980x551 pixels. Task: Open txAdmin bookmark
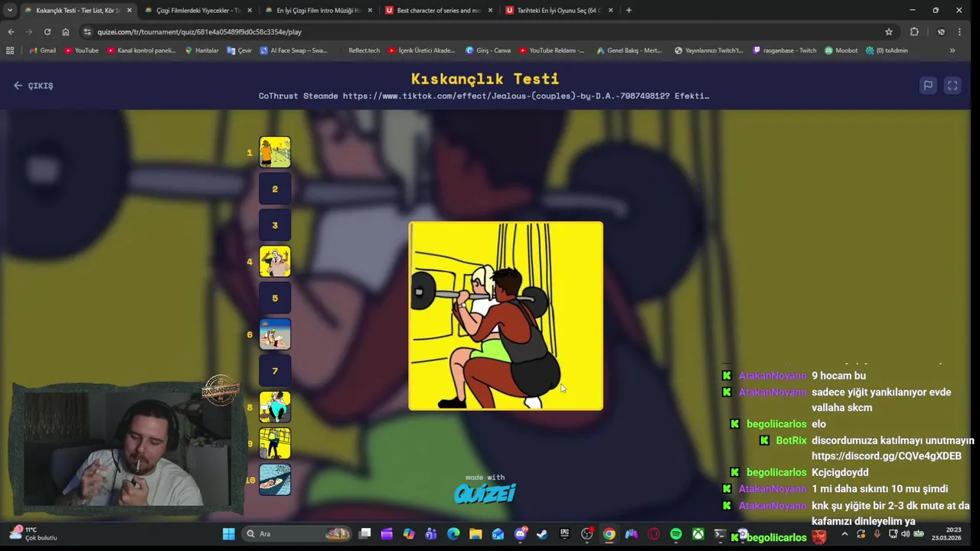pos(887,51)
